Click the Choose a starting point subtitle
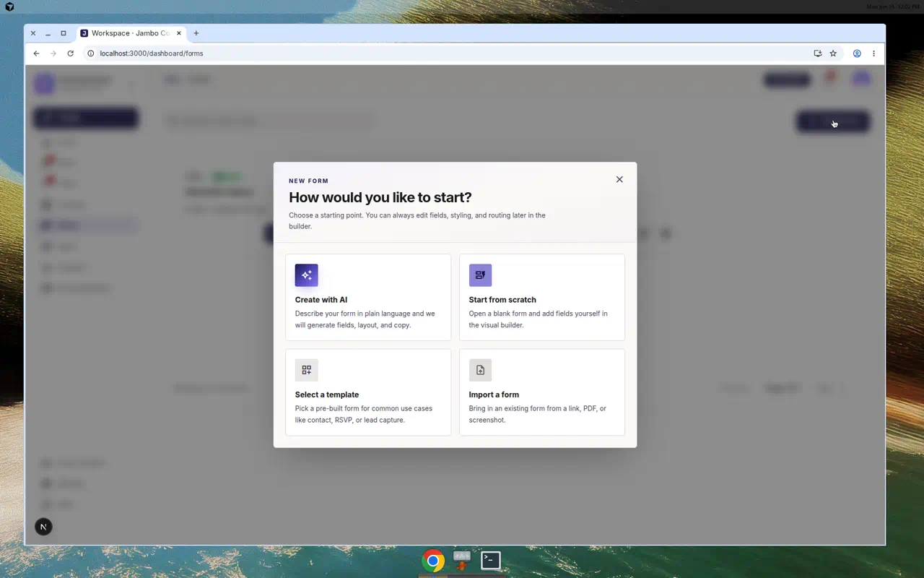 click(x=417, y=220)
